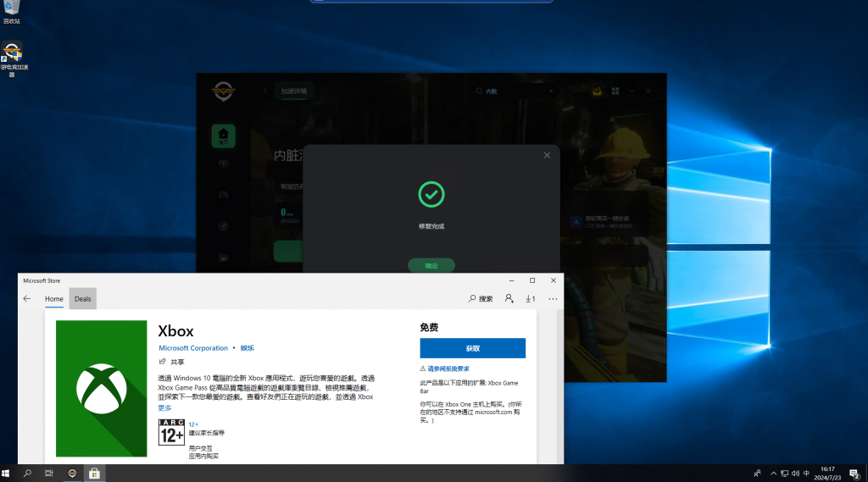Viewport: 868px width, 482px height.
Task: Close the 修复完成 dialog with the X
Action: (547, 156)
